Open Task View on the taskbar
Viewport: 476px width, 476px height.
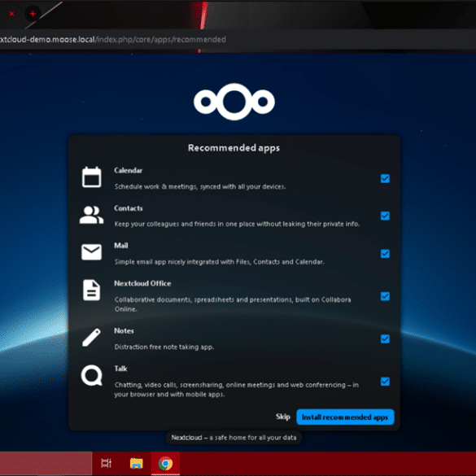point(106,463)
